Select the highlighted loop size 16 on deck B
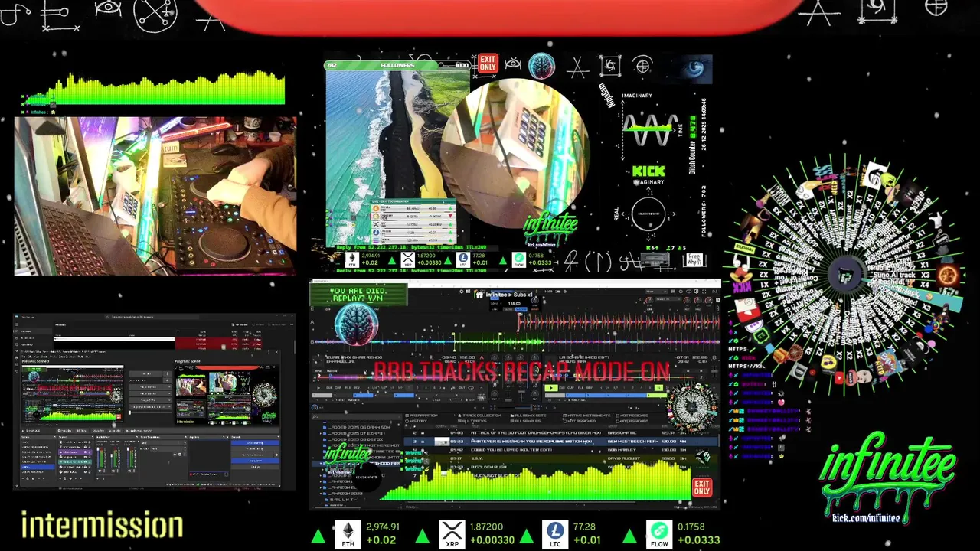Image resolution: width=980 pixels, height=551 pixels. 658,388
